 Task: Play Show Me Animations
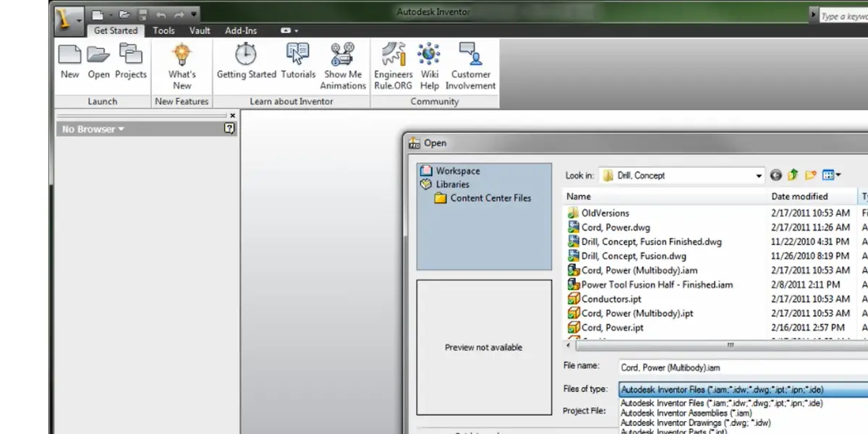tap(343, 67)
